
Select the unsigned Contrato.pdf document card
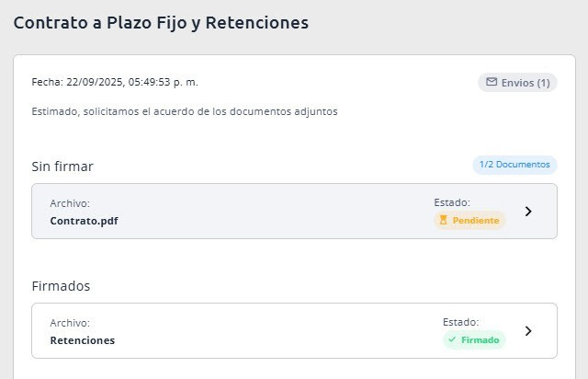(294, 211)
